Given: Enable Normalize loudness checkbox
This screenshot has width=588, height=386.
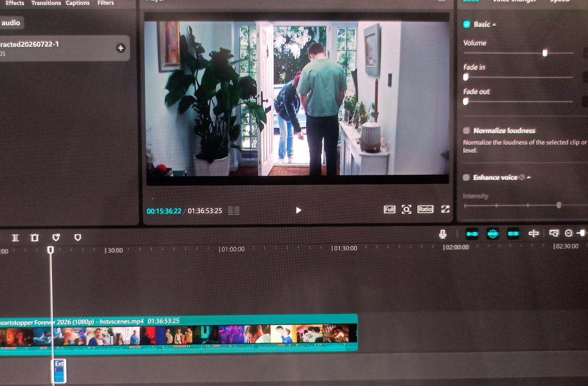Looking at the screenshot, I should [x=466, y=131].
